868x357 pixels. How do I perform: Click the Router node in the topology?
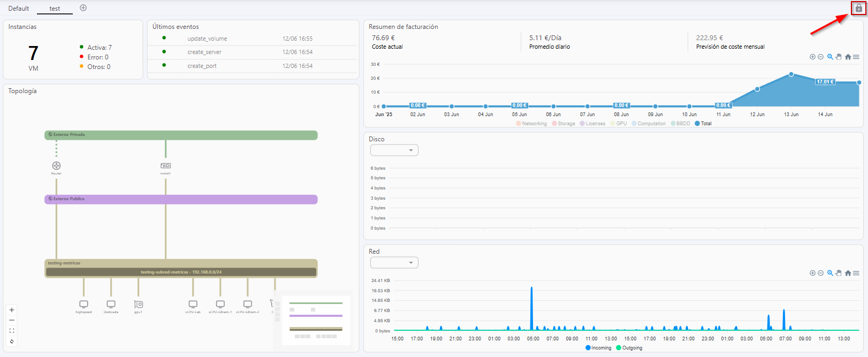coord(56,166)
